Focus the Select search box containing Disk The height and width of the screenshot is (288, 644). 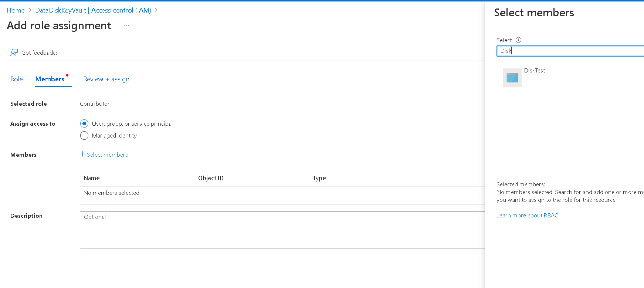coord(570,51)
